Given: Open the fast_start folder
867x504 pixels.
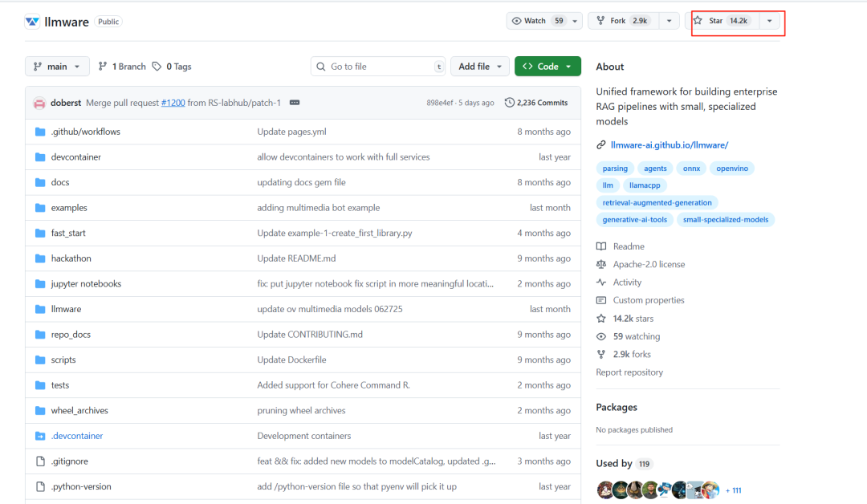Looking at the screenshot, I should pos(68,234).
